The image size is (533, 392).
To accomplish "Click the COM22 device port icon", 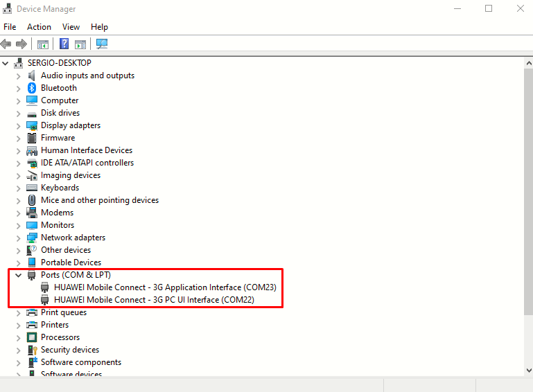I will pos(44,300).
